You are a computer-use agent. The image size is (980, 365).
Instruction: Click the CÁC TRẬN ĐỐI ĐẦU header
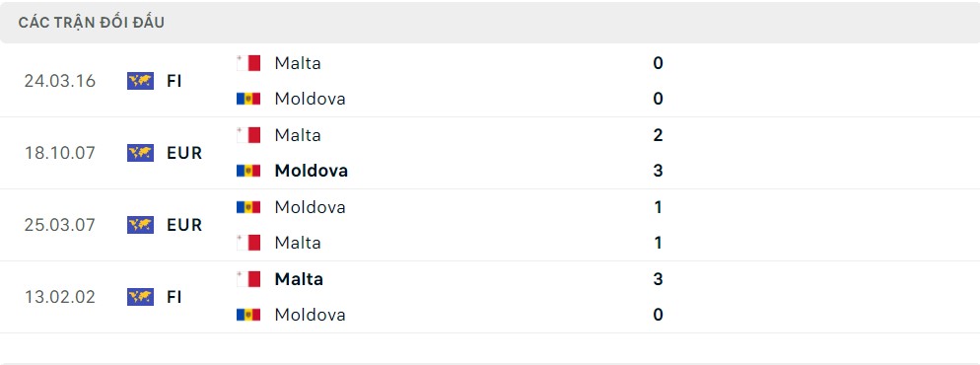click(x=92, y=23)
